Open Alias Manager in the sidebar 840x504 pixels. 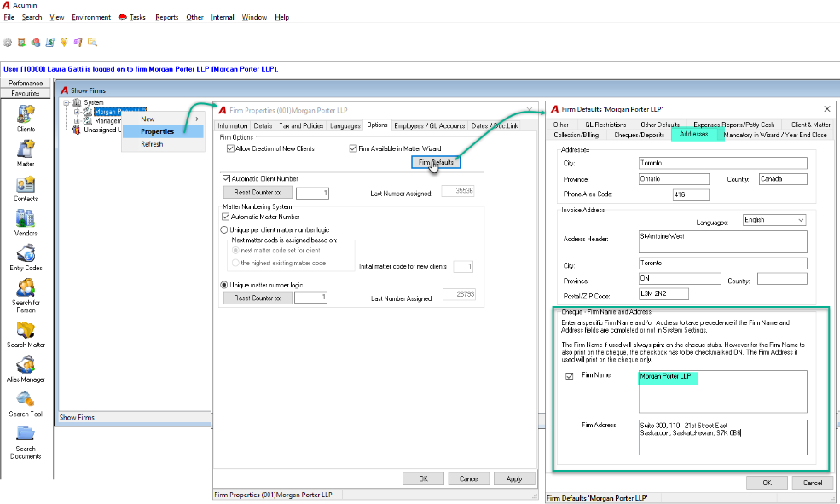[26, 369]
